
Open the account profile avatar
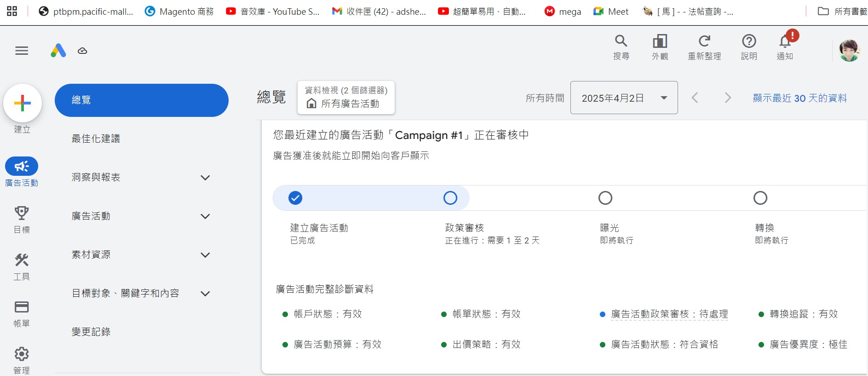point(849,51)
